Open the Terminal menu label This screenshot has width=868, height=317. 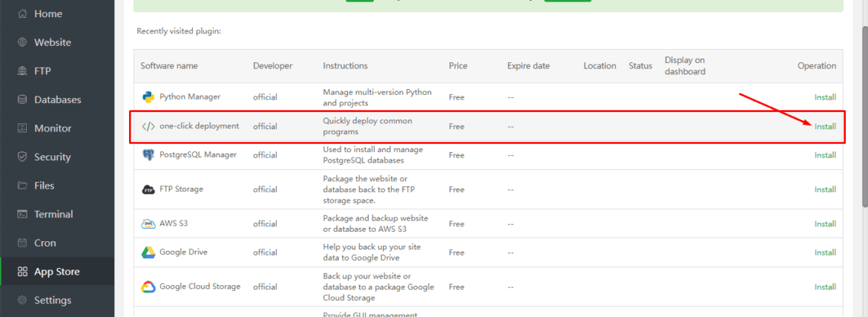click(x=53, y=215)
